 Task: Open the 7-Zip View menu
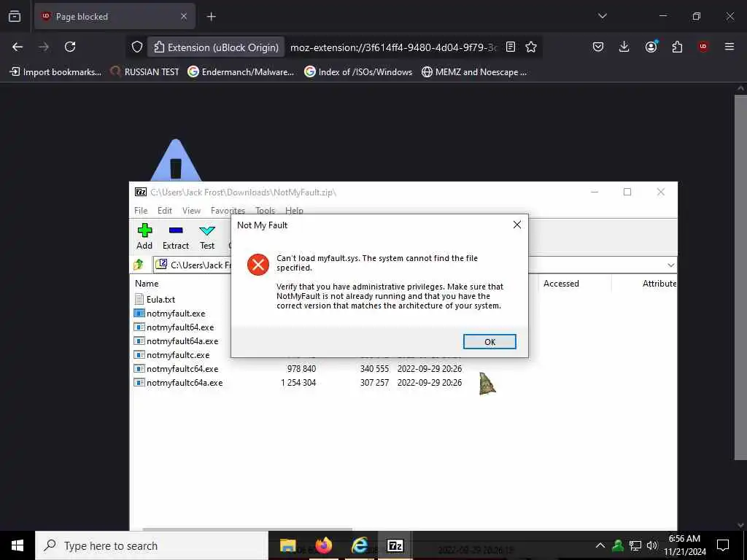pyautogui.click(x=192, y=211)
